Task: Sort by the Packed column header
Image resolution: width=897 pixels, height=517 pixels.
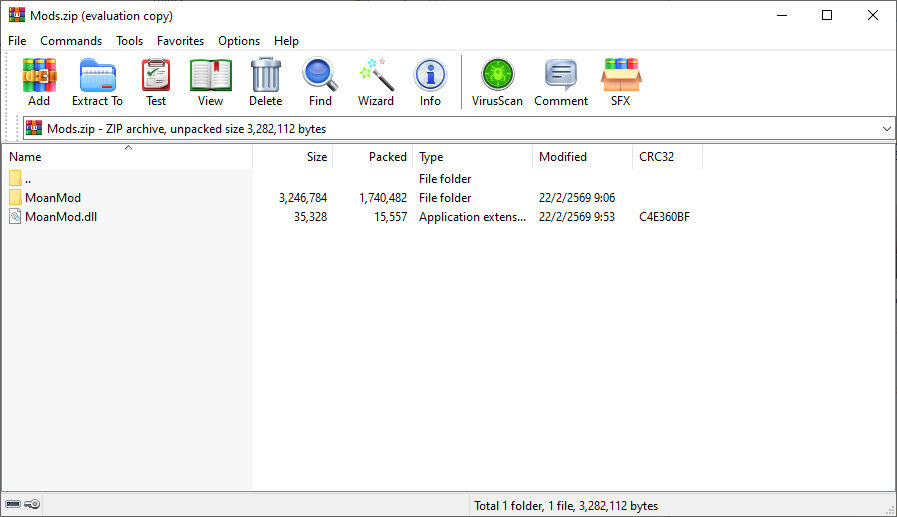Action: 372,157
